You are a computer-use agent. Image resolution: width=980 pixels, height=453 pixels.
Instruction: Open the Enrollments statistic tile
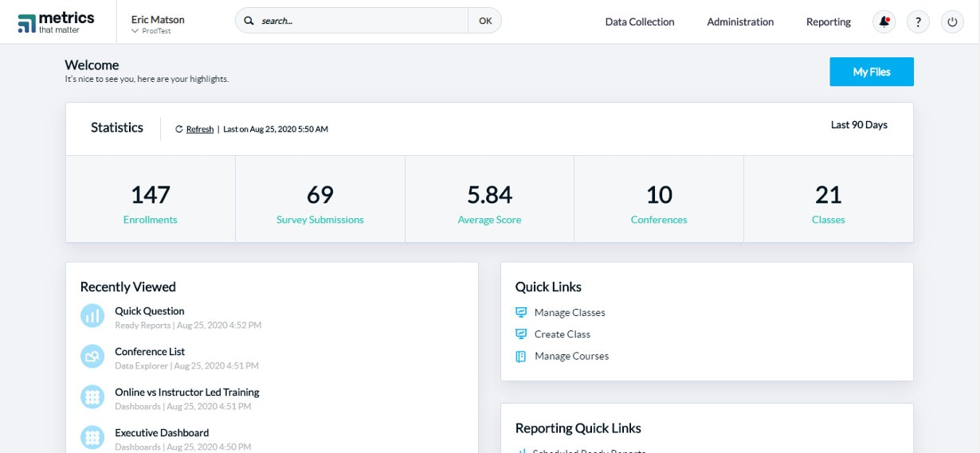click(150, 200)
